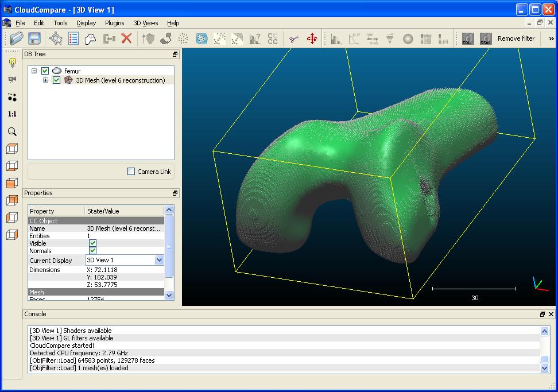Click the 'CloudCompare started!' console line
This screenshot has height=392, width=558.
click(x=62, y=346)
